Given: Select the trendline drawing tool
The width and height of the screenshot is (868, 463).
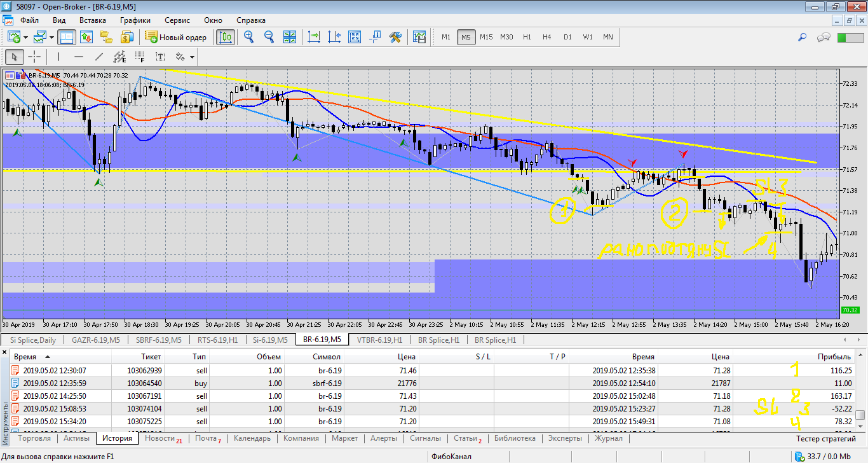Looking at the screenshot, I should [98, 57].
